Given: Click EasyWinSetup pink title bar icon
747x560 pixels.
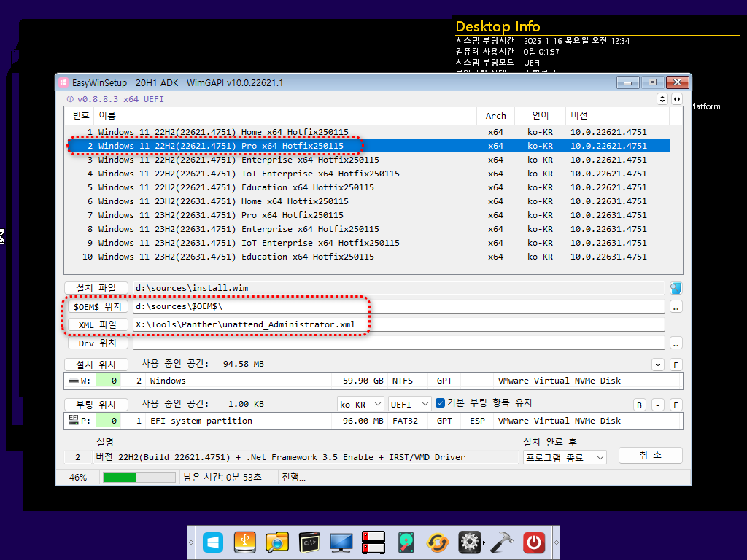Looking at the screenshot, I should [x=63, y=83].
